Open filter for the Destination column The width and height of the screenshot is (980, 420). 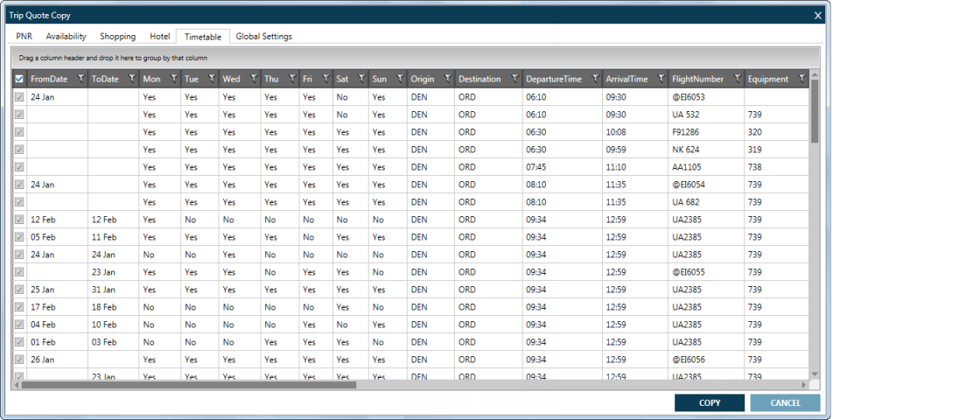516,79
